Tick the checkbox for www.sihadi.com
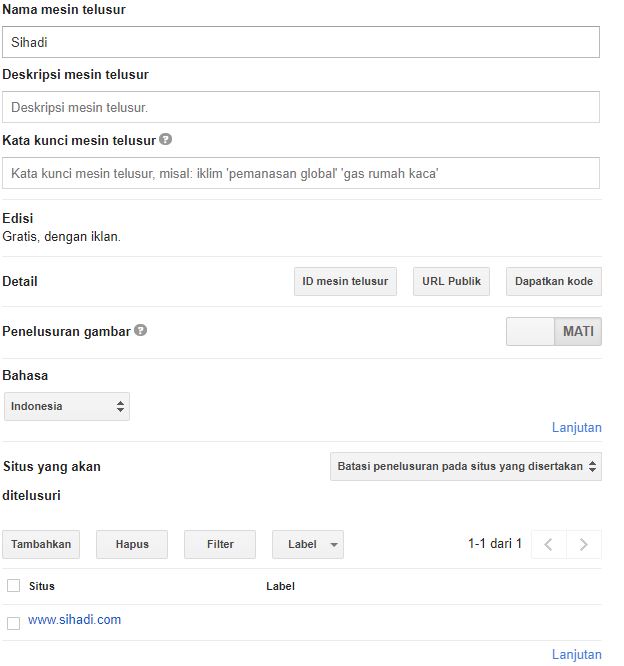Screen dimensions: 624x666 coord(14,623)
